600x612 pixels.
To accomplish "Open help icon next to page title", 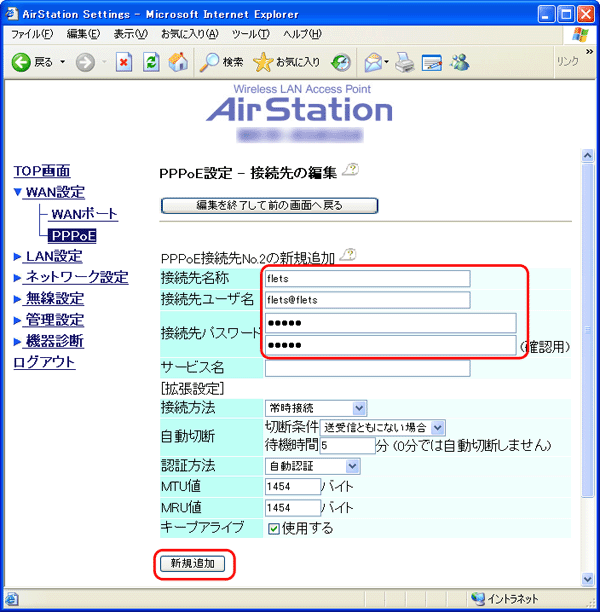I will click(x=351, y=170).
